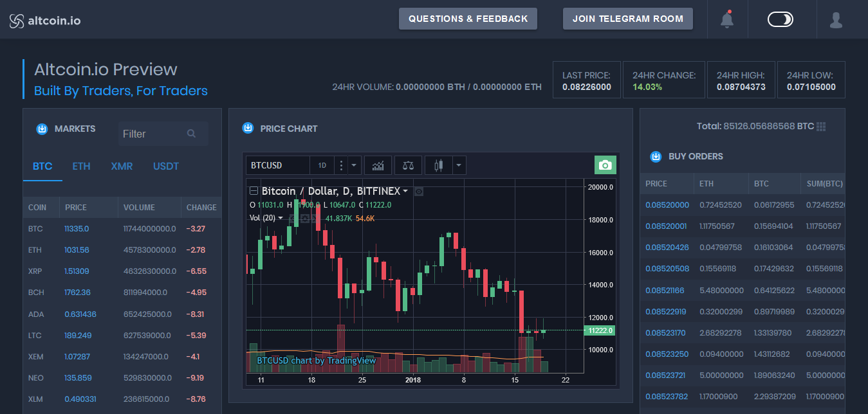Open the user profile icon
The width and height of the screenshot is (868, 414).
(836, 20)
